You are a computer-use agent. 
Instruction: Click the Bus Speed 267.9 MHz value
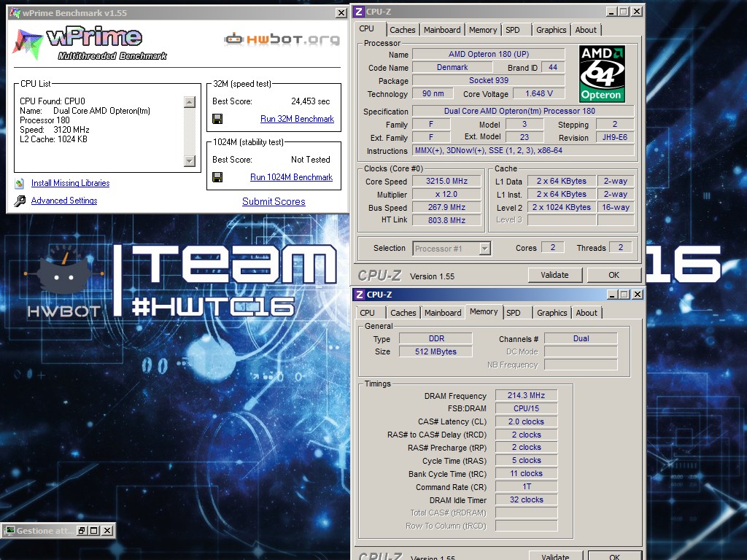point(447,208)
